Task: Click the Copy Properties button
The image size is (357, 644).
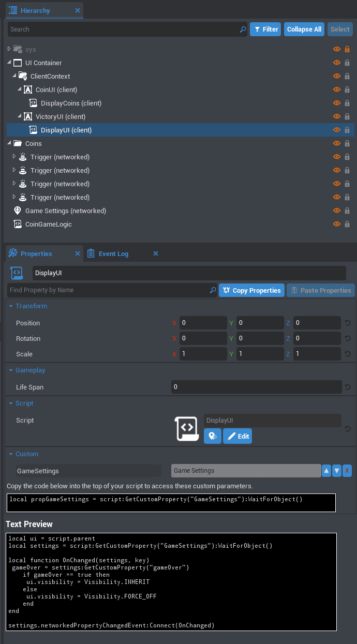Action: tap(251, 290)
